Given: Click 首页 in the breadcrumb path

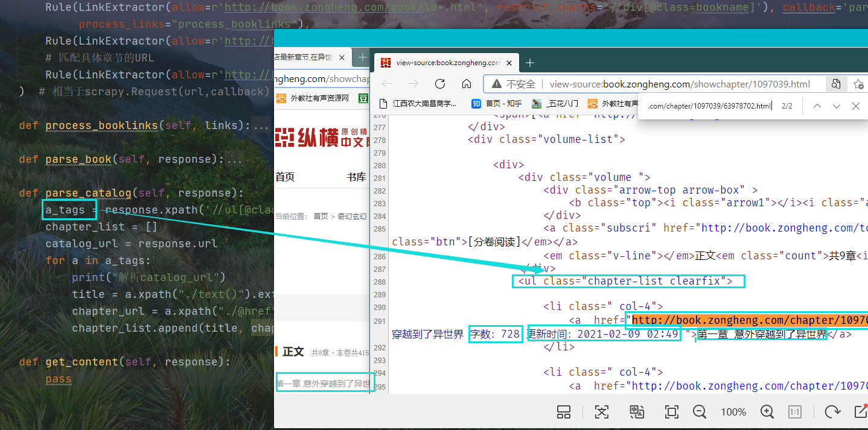Looking at the screenshot, I should click(321, 216).
